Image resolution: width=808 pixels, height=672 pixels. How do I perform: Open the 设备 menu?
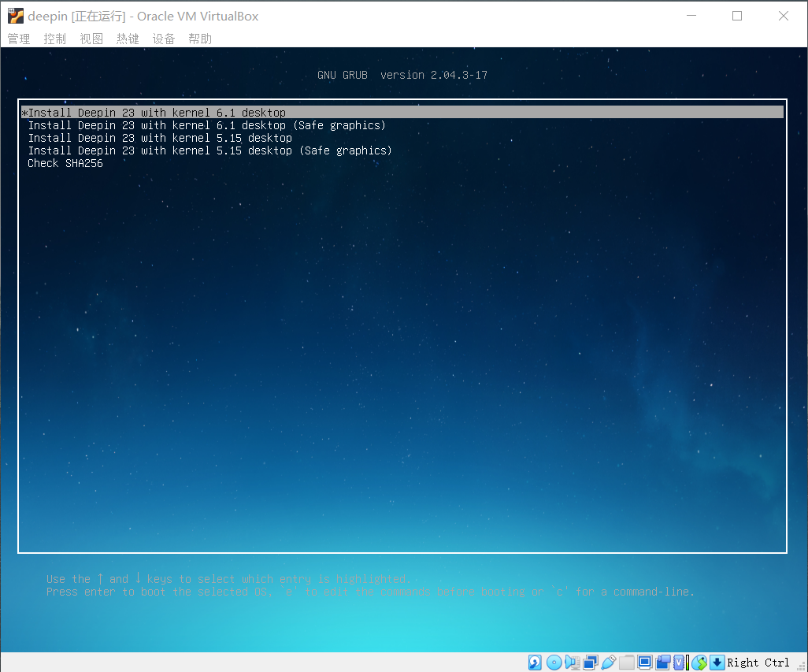163,39
